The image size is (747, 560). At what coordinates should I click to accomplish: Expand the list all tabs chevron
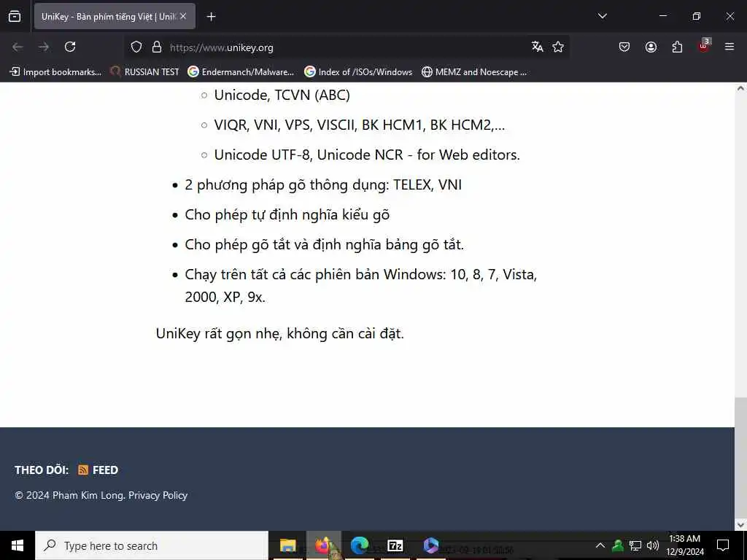click(602, 16)
